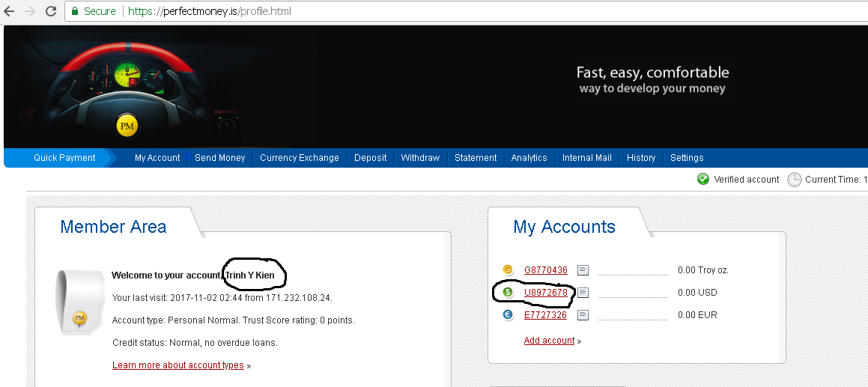The height and width of the screenshot is (387, 868).
Task: Open statement icon for E7727326
Action: [583, 315]
